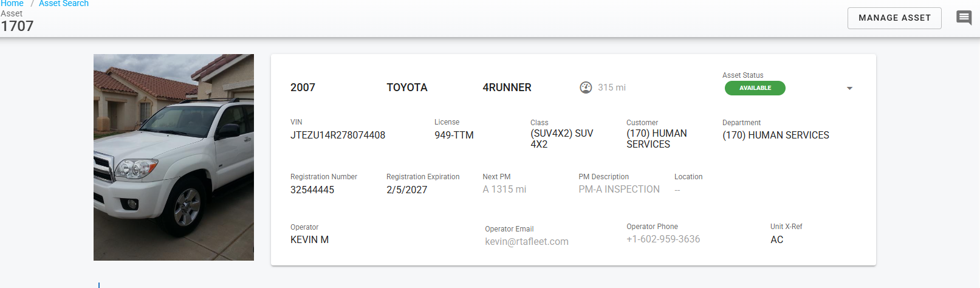The image size is (980, 288).
Task: Click operator name KEVIN M
Action: pos(309,239)
